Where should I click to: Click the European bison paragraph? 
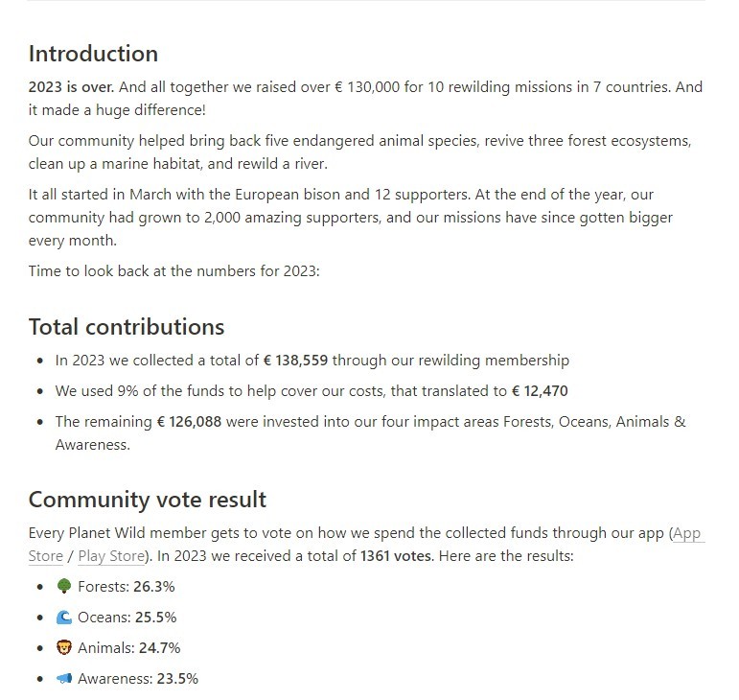351,218
